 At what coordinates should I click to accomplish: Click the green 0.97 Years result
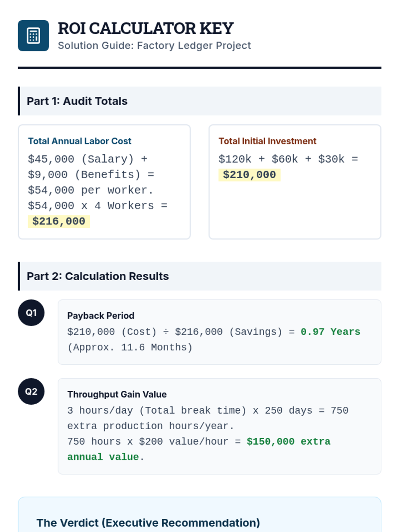(x=330, y=332)
